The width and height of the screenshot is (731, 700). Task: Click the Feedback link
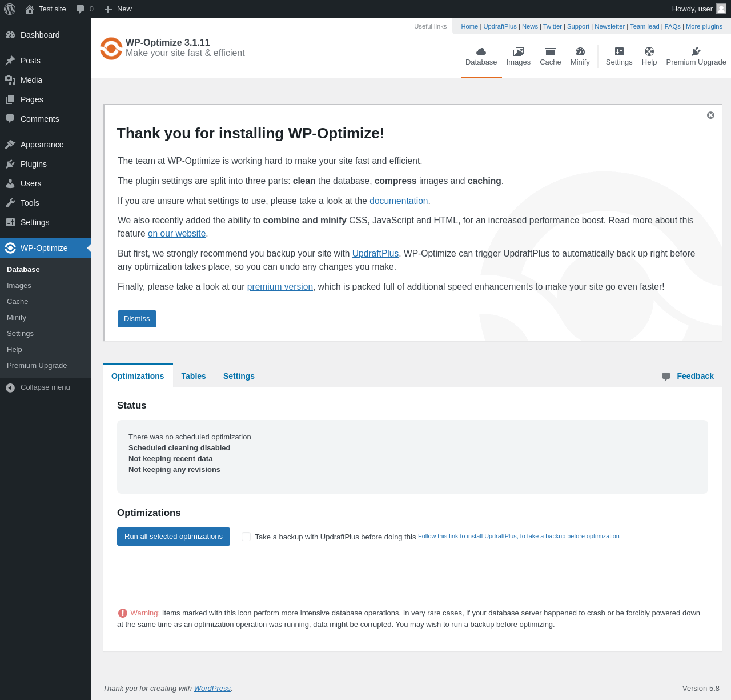695,376
